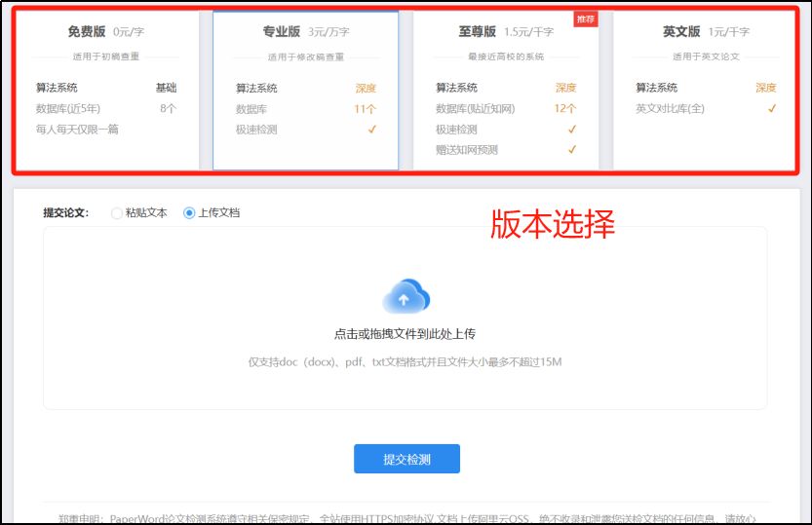This screenshot has height=525, width=812.
Task: Click the 郑重申明 notice at page bottom
Action: point(407,518)
